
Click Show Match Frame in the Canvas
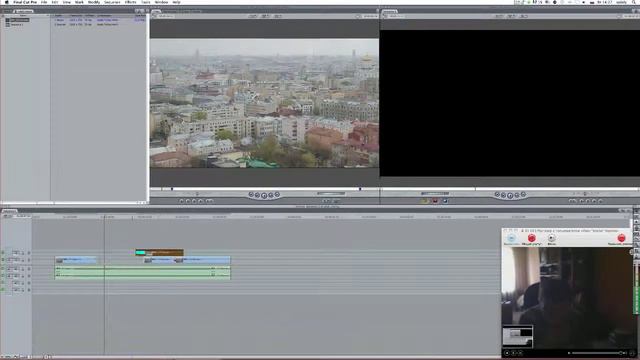pos(600,201)
